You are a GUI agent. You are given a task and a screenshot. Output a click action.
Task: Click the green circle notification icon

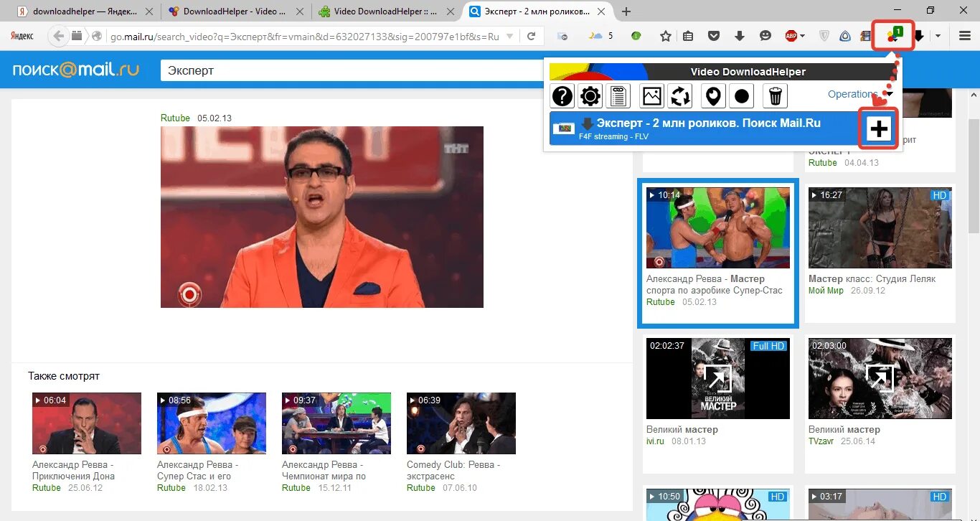[x=636, y=36]
